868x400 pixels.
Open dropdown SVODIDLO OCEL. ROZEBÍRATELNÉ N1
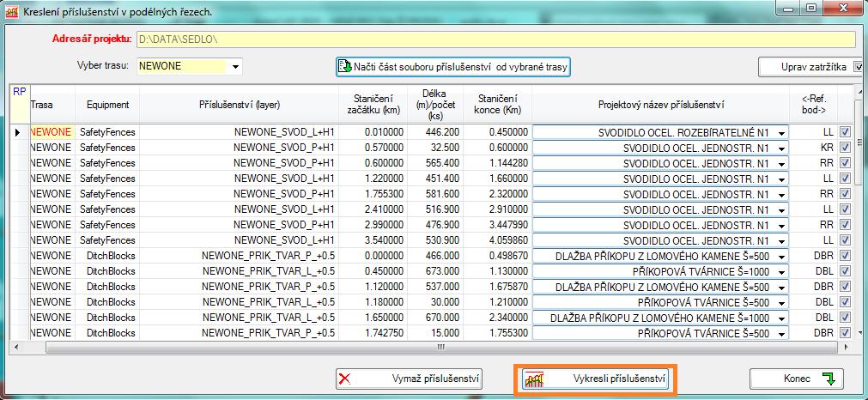781,133
